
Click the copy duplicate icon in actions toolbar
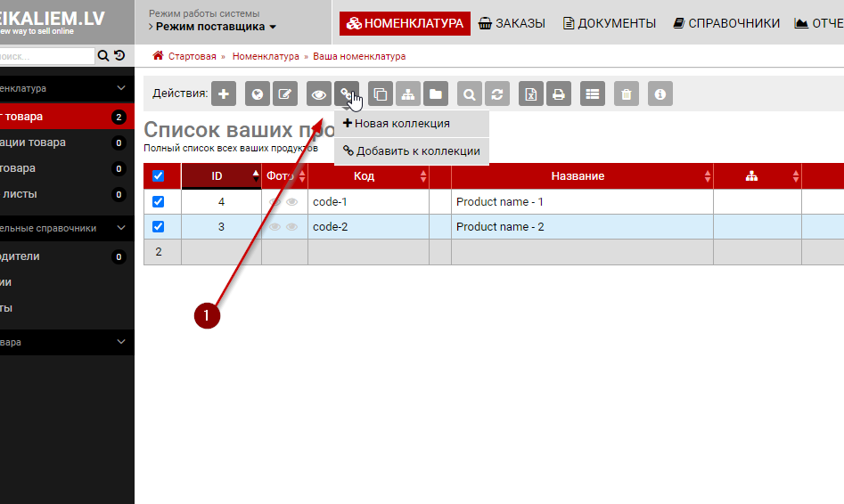pyautogui.click(x=381, y=93)
